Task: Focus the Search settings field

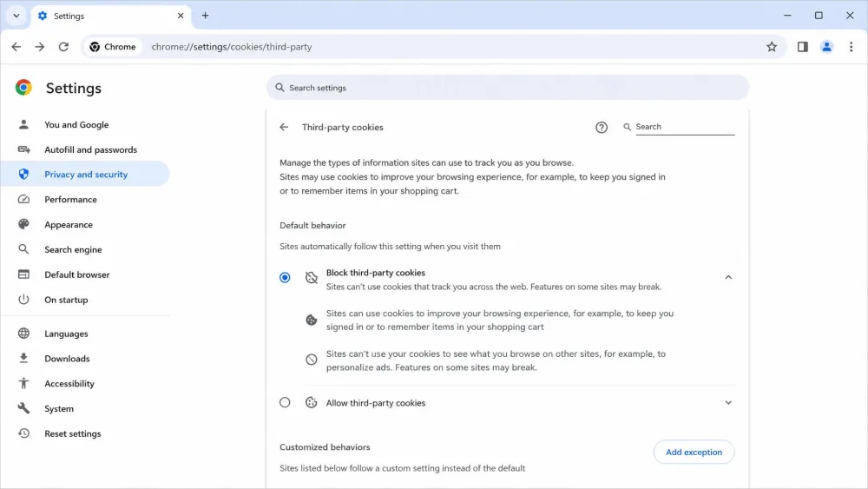Action: [x=507, y=88]
